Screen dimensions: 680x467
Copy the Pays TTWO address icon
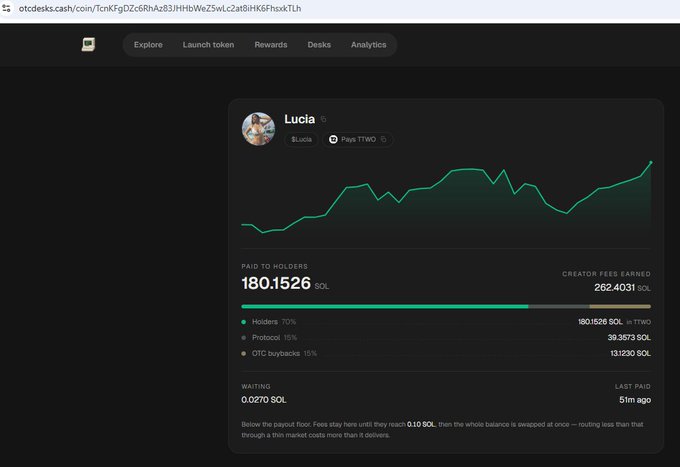point(383,139)
